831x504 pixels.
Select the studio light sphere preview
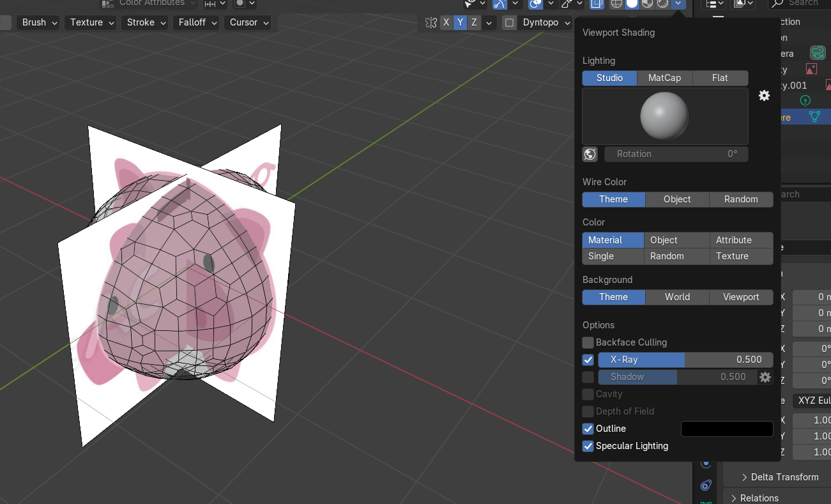[665, 116]
